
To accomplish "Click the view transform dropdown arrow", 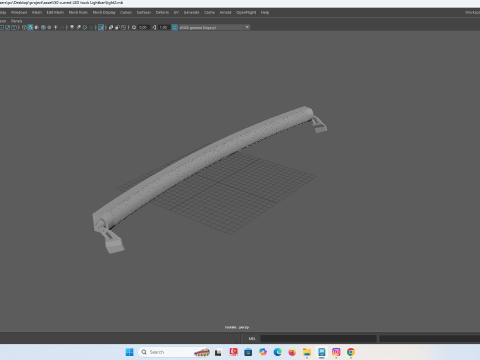I will [x=247, y=27].
